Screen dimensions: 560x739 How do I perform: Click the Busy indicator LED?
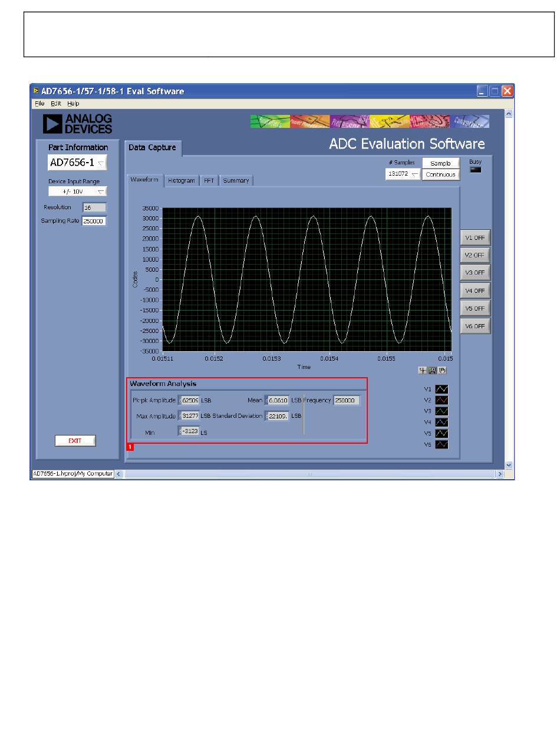click(x=475, y=170)
